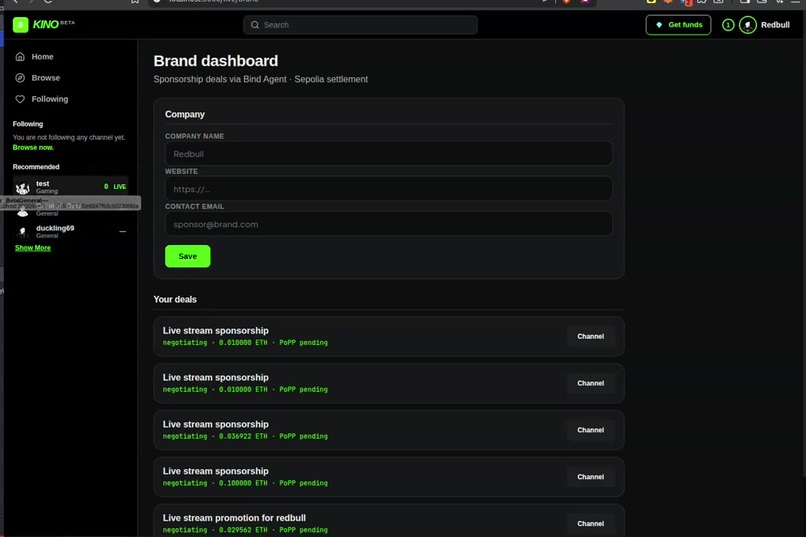Open Channel for the 0.036922 ETH deal

pos(591,430)
